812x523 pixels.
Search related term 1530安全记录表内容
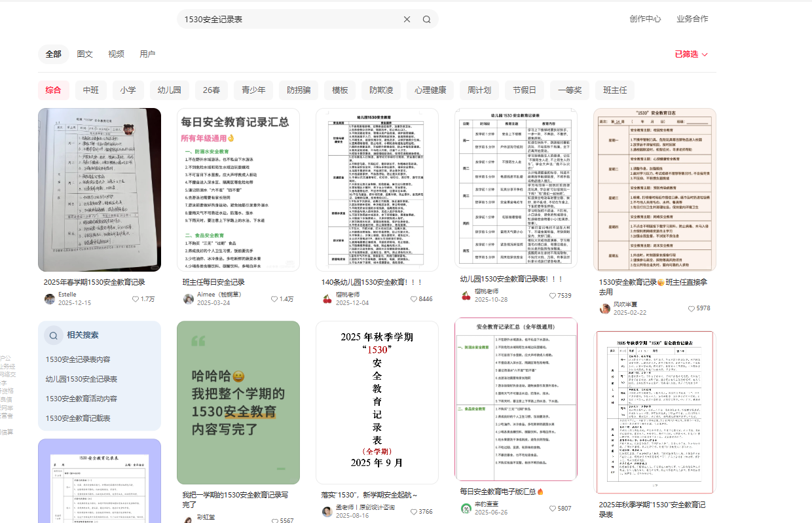[x=78, y=359]
